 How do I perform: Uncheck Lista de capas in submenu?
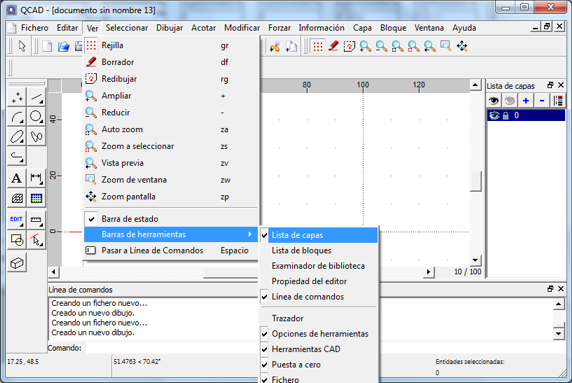click(319, 235)
